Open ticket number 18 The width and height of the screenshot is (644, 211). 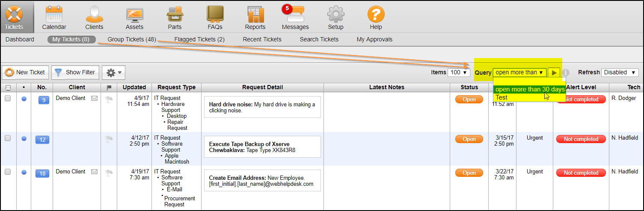click(x=43, y=173)
